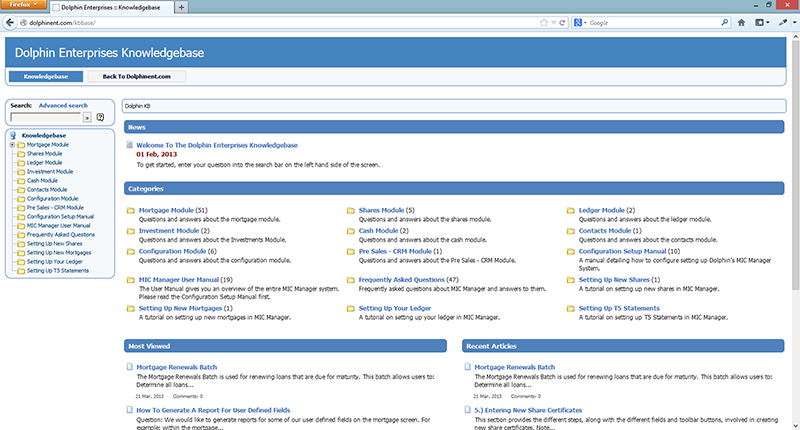The height and width of the screenshot is (430, 800).
Task: Bookmark this page with the star icon
Action: (543, 22)
